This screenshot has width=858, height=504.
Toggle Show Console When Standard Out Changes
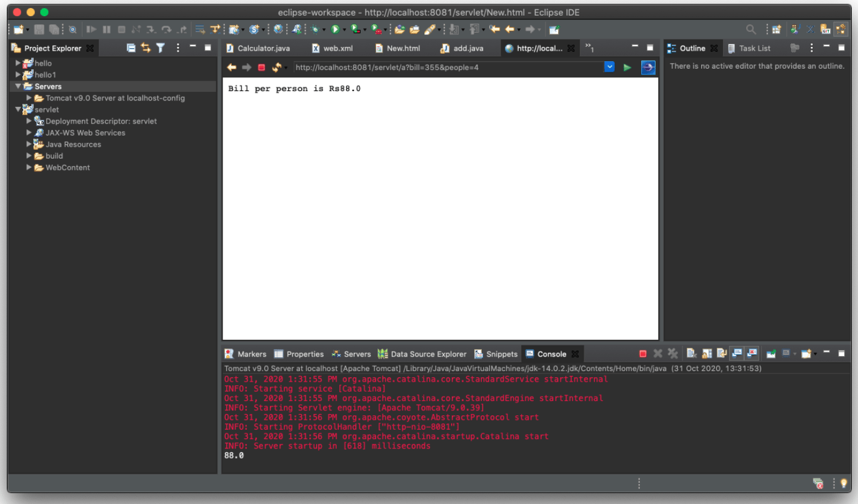737,354
